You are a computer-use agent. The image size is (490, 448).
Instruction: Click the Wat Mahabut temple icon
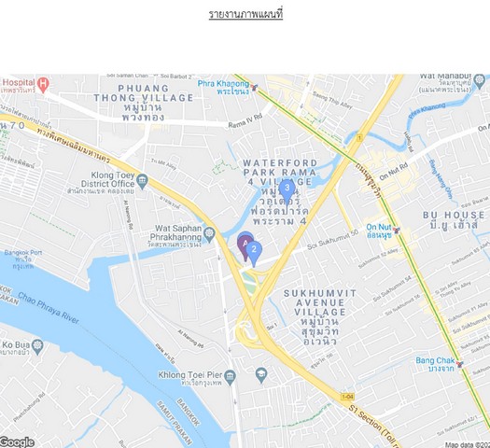[x=479, y=80]
